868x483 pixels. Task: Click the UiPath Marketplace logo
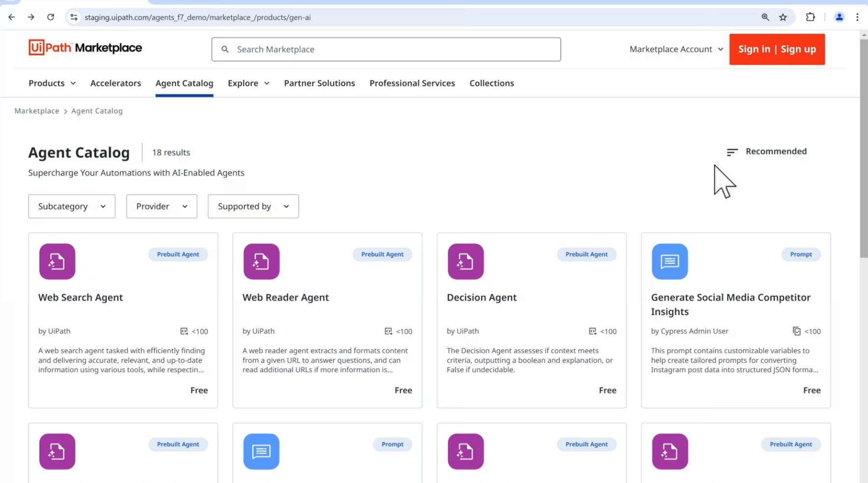tap(85, 48)
